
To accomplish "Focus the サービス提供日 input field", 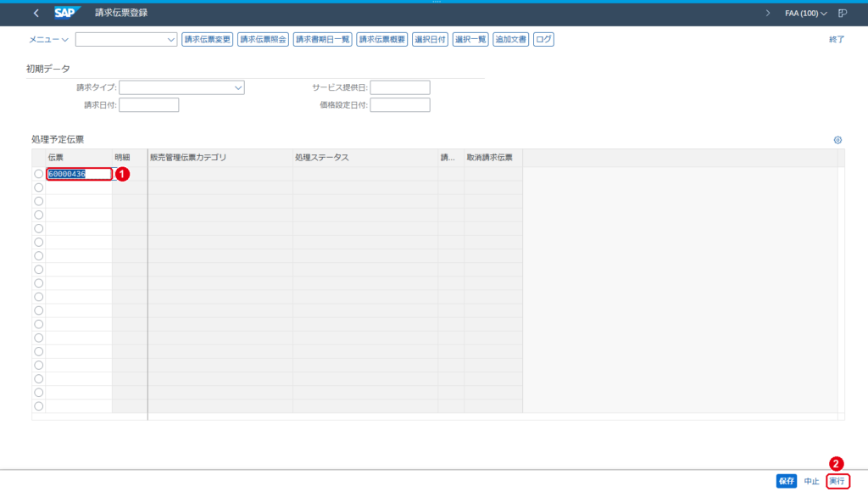I will click(400, 87).
